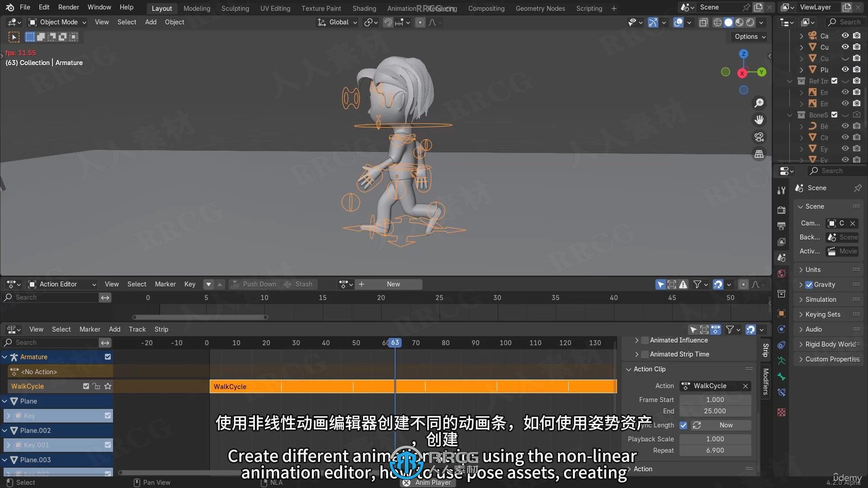The image size is (868, 488).
Task: Select the Strip menu tab
Action: pyautogui.click(x=160, y=329)
